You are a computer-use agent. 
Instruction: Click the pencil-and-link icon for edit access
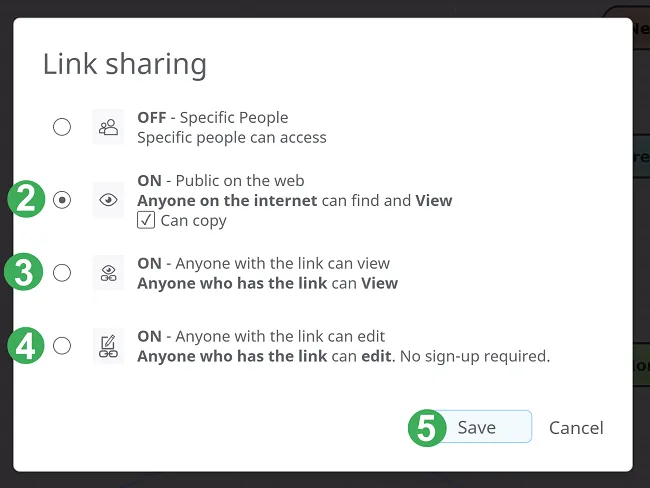pos(108,346)
